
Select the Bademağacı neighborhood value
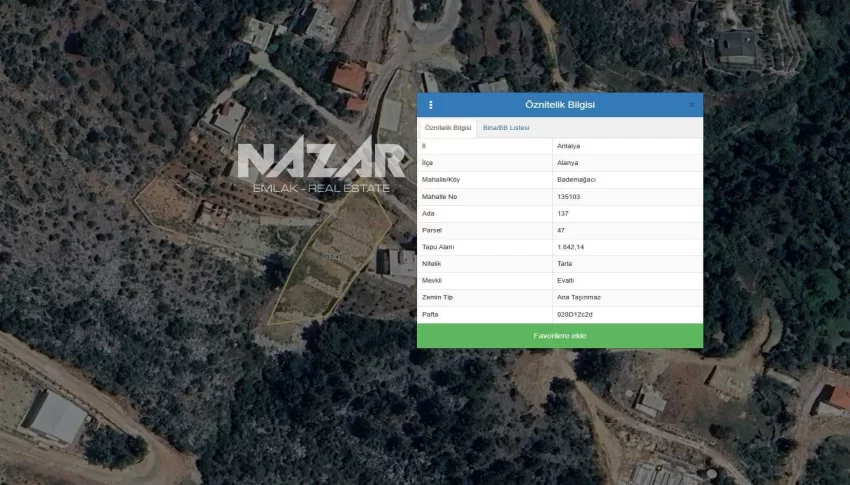tap(576, 179)
